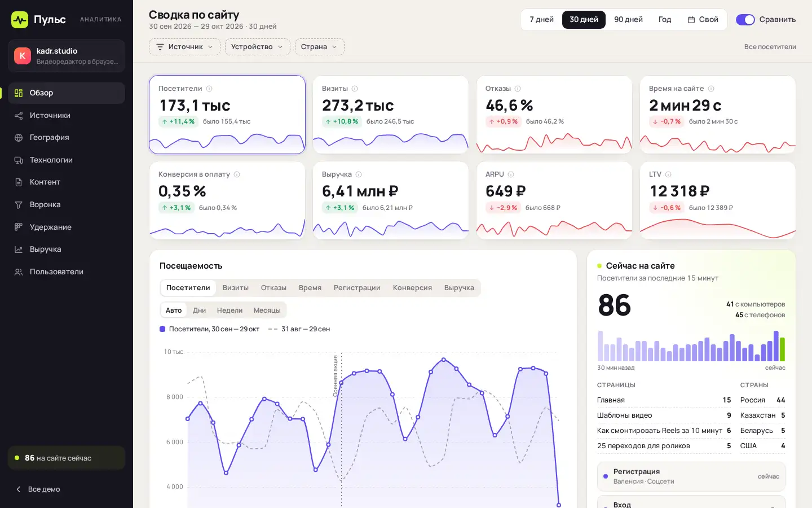Click the info icon next to ARPU

(511, 174)
